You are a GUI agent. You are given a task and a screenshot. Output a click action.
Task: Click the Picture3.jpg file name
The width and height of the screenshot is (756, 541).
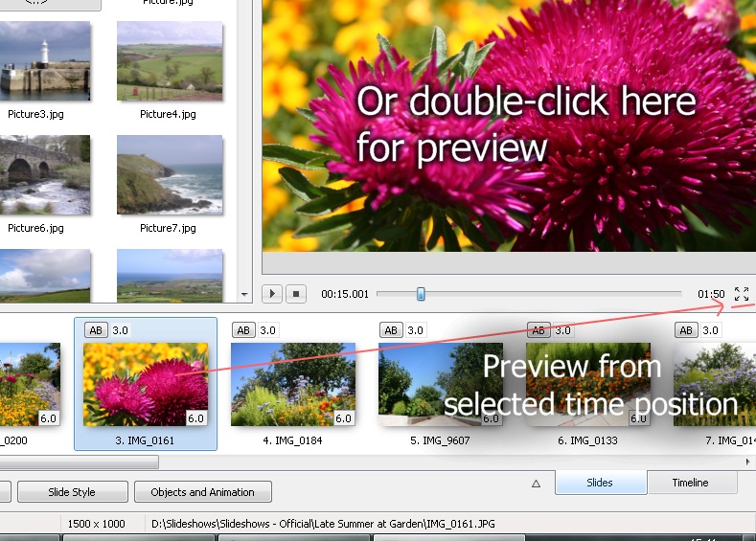[x=35, y=114]
